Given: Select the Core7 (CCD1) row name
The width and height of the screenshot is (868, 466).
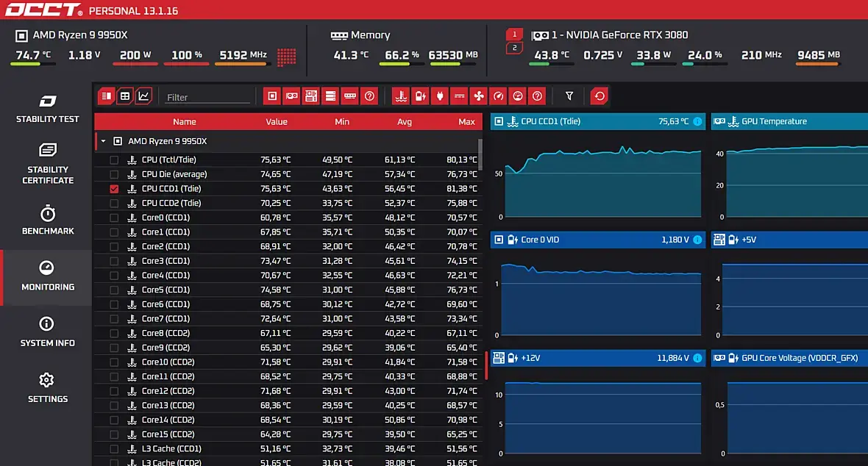Looking at the screenshot, I should (166, 319).
